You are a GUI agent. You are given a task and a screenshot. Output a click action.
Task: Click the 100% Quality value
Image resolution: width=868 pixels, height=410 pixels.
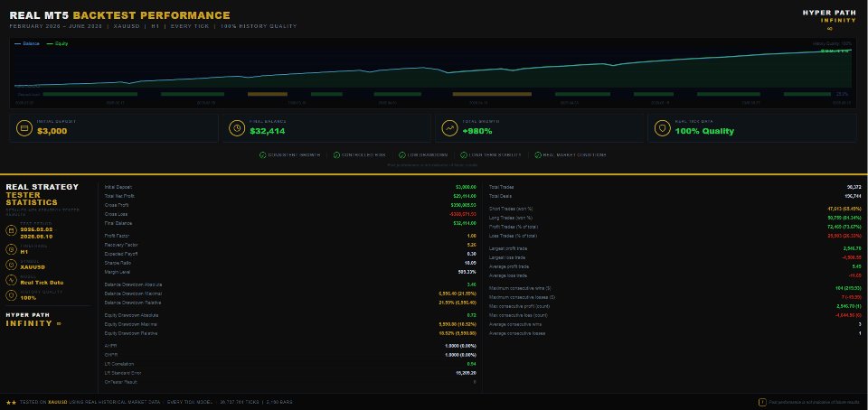click(704, 132)
